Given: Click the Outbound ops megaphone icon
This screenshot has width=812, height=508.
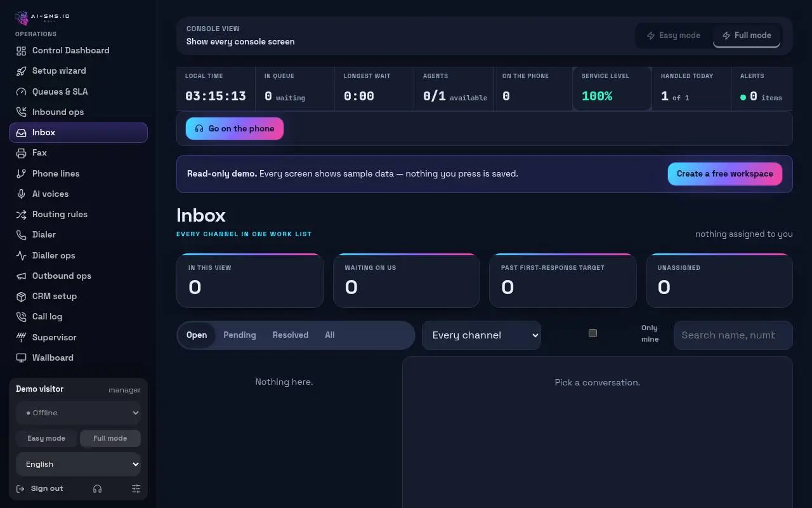Looking at the screenshot, I should [21, 276].
